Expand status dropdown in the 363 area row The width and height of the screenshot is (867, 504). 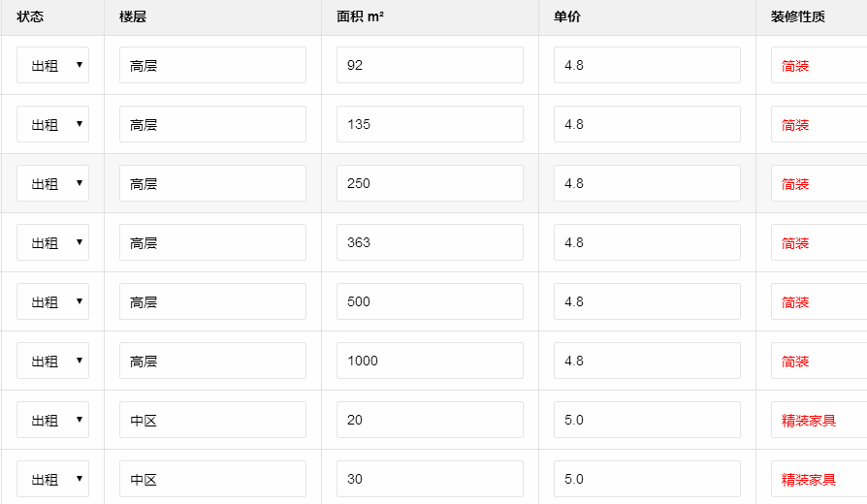(52, 243)
